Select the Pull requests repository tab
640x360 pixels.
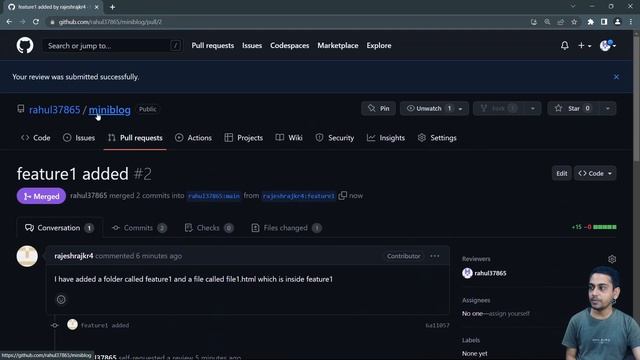(135, 138)
